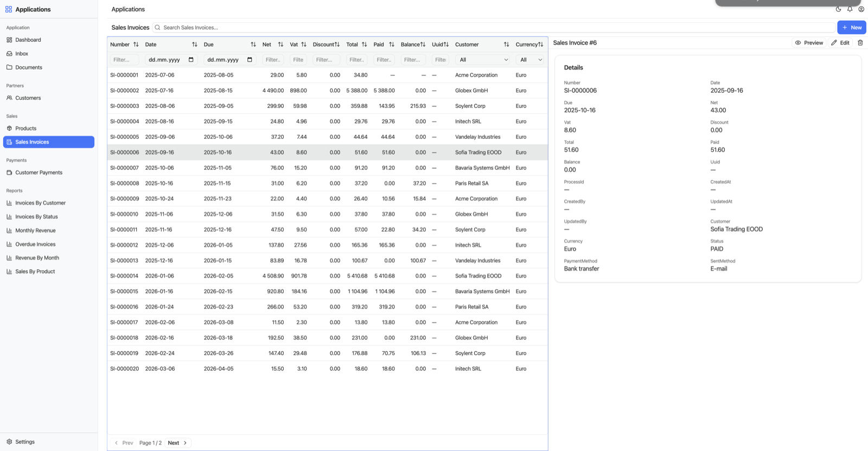Open Customers page
This screenshot has height=451, width=868.
pos(49,98)
